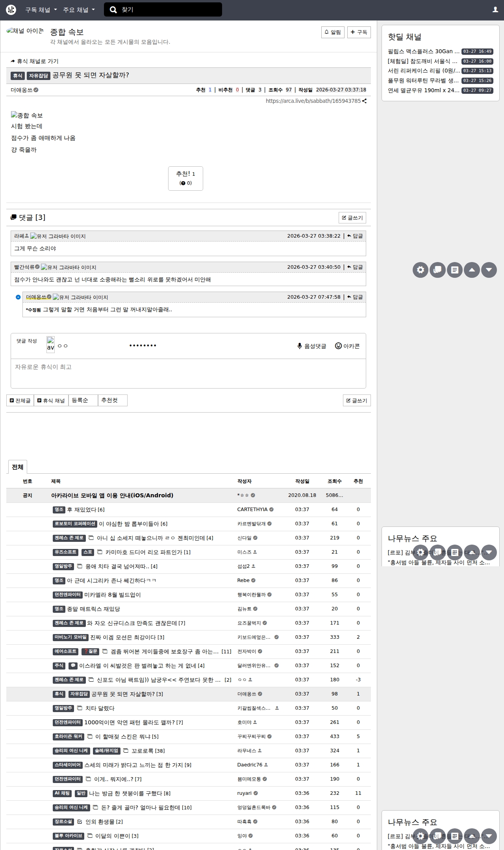The image size is (504, 850).
Task: Recommend the post with 추천! button
Action: pyautogui.click(x=185, y=179)
